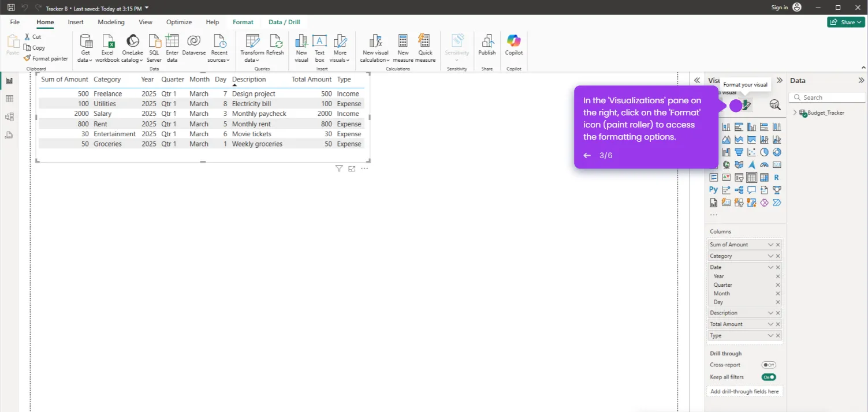Screen dimensions: 868x412
Task: Select the Azure map arrow visual icon
Action: pos(751,165)
